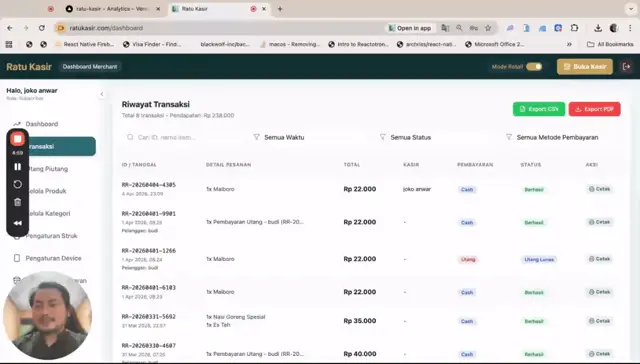This screenshot has width=640, height=364.
Task: Toggle the Mode Retail switch
Action: (534, 67)
